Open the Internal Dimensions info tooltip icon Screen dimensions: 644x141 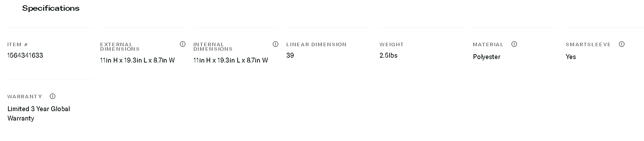click(x=276, y=44)
